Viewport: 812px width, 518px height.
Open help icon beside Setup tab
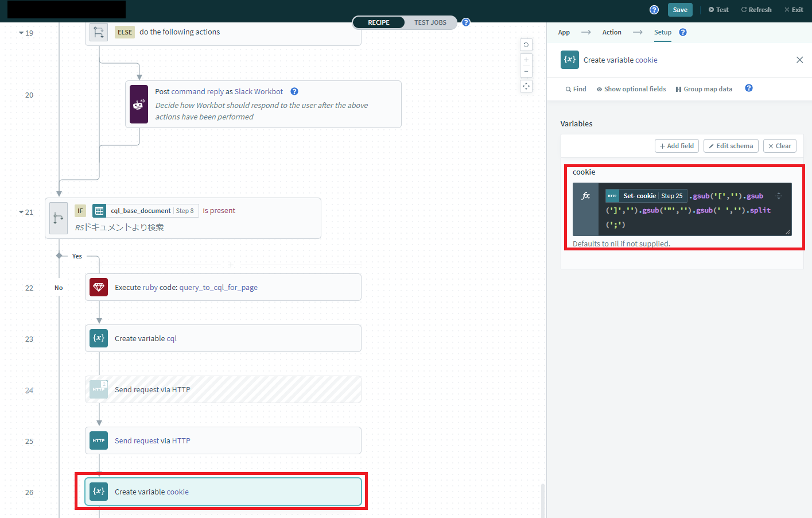pyautogui.click(x=683, y=32)
